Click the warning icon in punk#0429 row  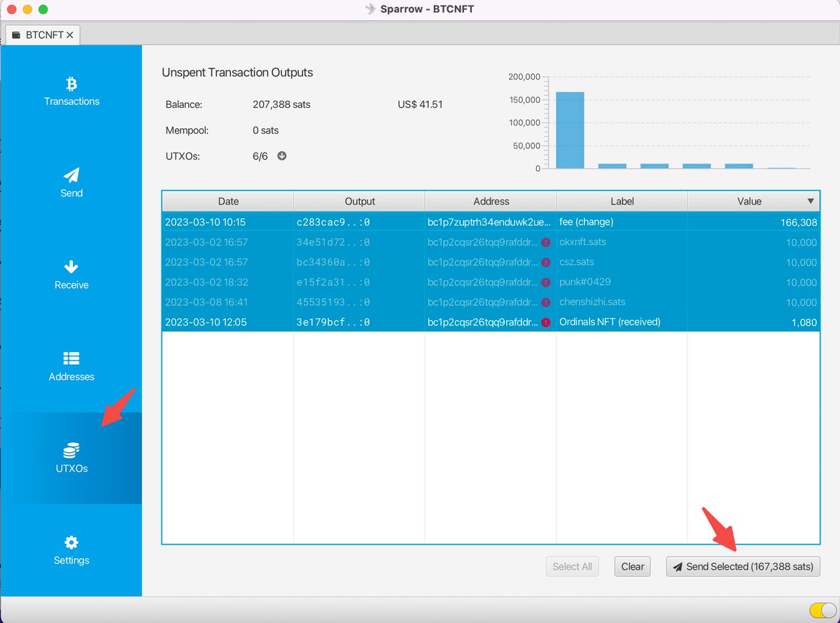click(545, 283)
